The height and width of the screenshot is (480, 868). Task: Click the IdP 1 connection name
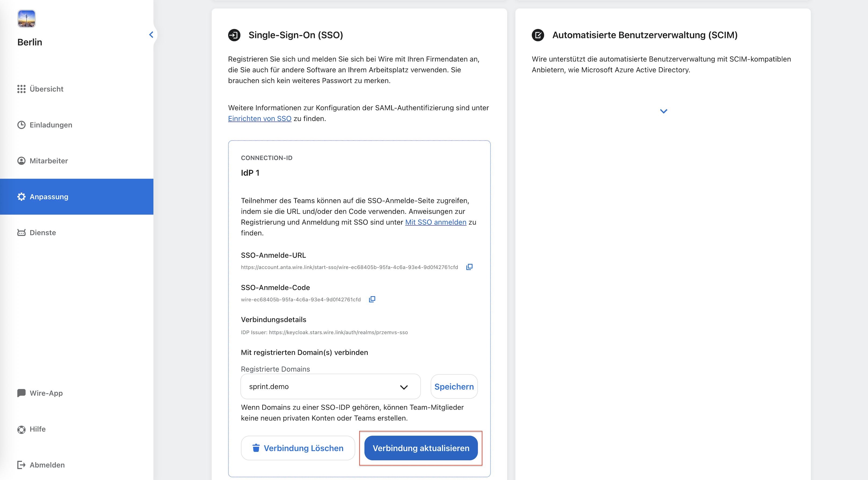point(250,173)
